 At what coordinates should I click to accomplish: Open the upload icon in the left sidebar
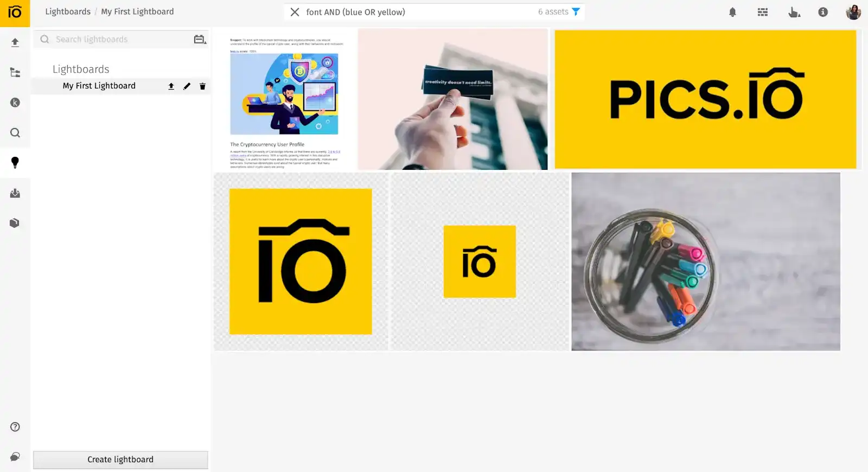pyautogui.click(x=15, y=42)
